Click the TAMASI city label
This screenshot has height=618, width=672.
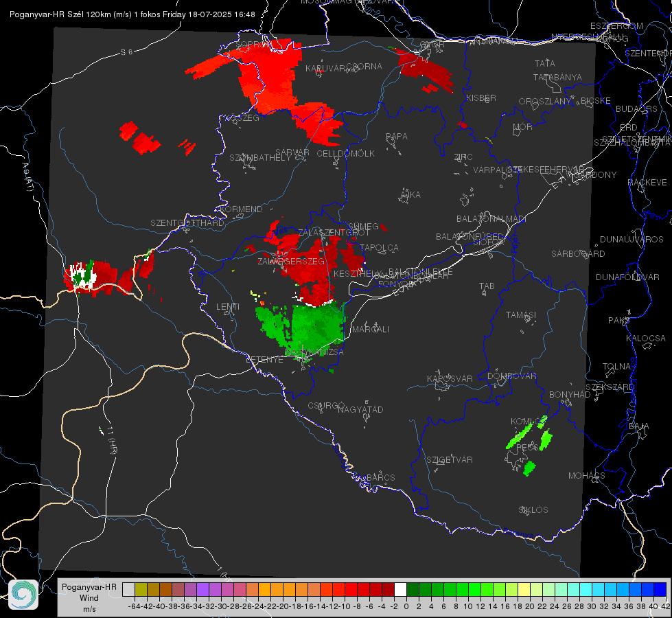tap(521, 315)
